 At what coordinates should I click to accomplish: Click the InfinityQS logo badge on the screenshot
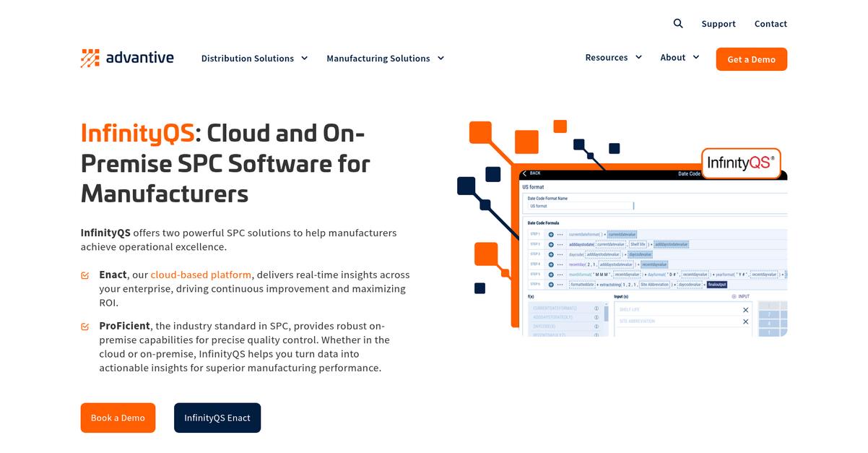click(741, 163)
